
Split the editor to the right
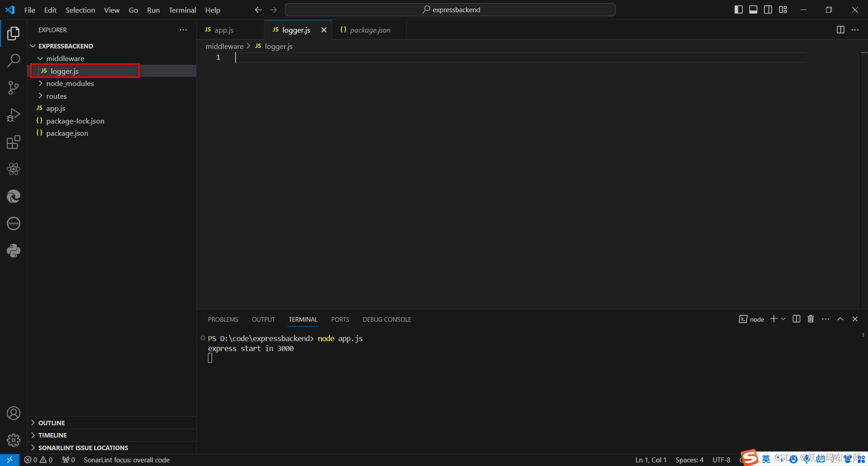[x=840, y=30]
